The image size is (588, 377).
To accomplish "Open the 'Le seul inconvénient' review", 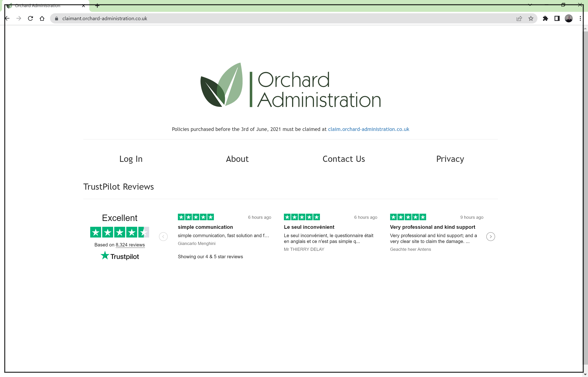I will click(x=309, y=227).
